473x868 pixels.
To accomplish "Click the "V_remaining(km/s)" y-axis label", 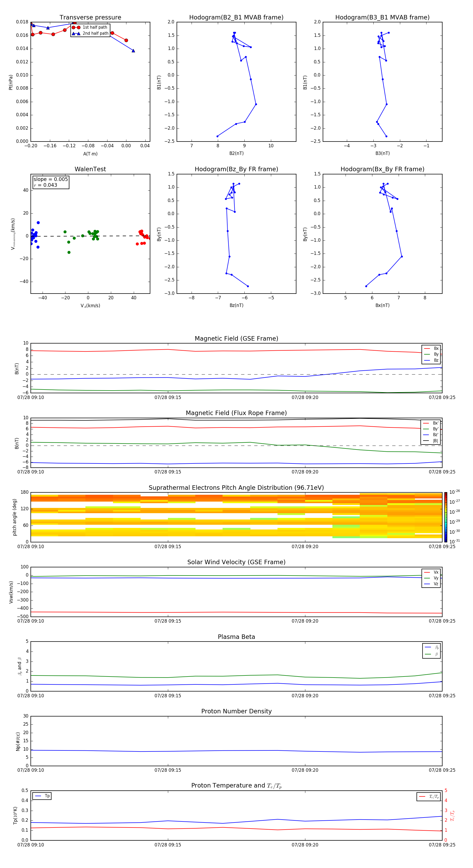I will [x=13, y=234].
